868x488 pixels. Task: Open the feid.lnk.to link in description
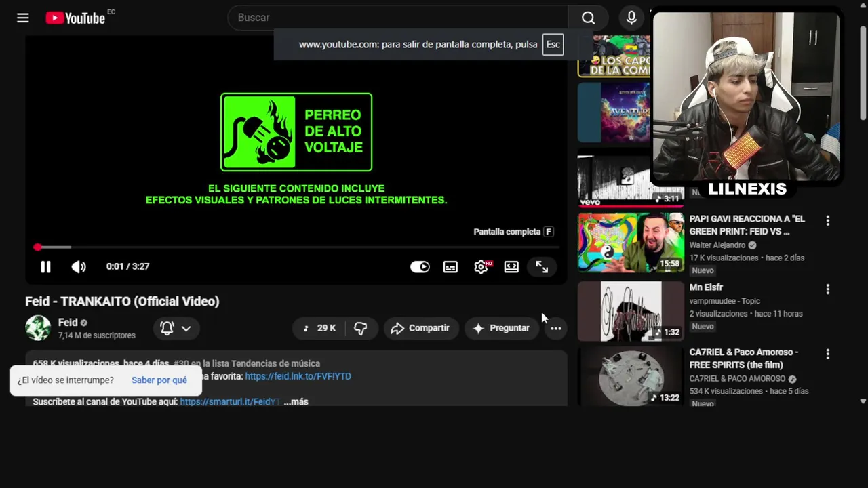click(298, 376)
